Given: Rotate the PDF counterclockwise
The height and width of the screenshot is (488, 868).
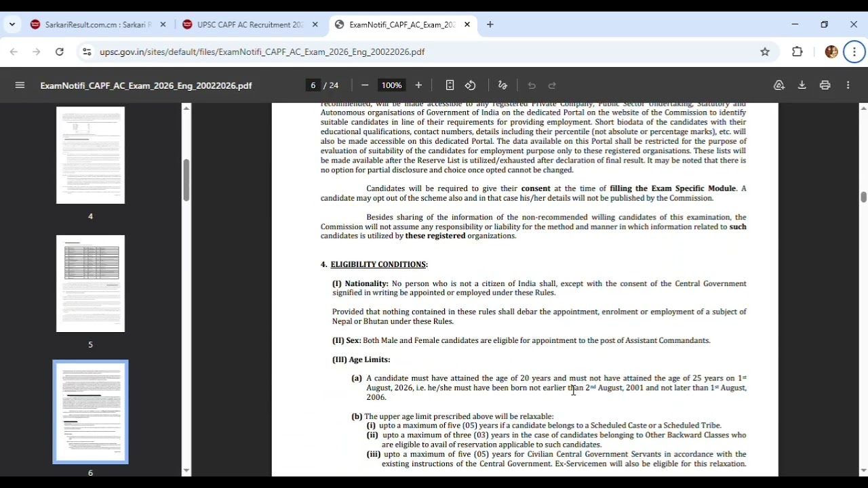Looking at the screenshot, I should click(471, 85).
